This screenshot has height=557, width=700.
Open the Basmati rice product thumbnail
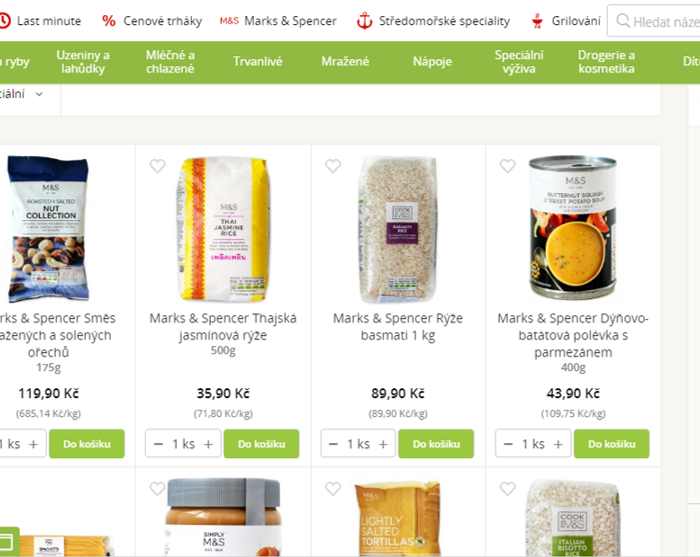(x=397, y=229)
